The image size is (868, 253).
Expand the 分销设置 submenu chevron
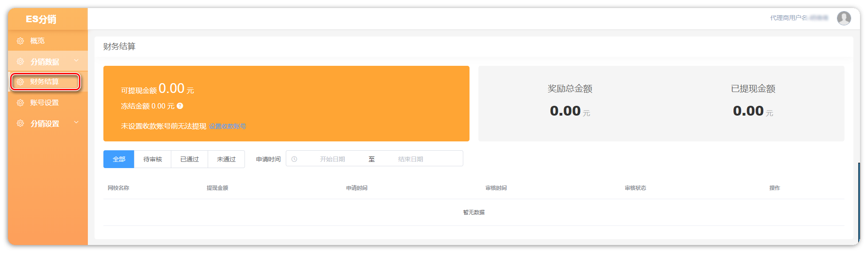76,123
